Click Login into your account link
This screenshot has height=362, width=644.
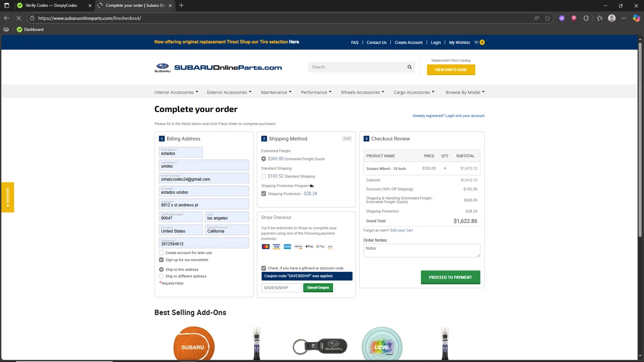465,116
